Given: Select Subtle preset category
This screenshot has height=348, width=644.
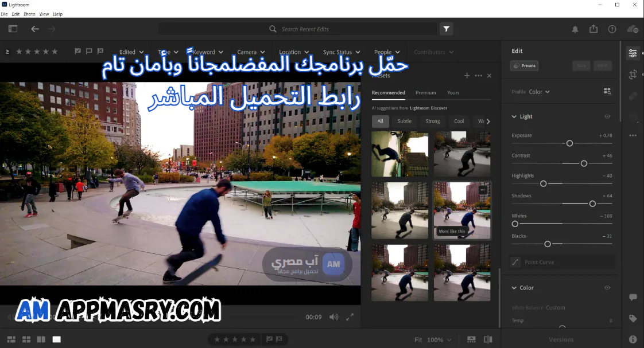Looking at the screenshot, I should 405,121.
